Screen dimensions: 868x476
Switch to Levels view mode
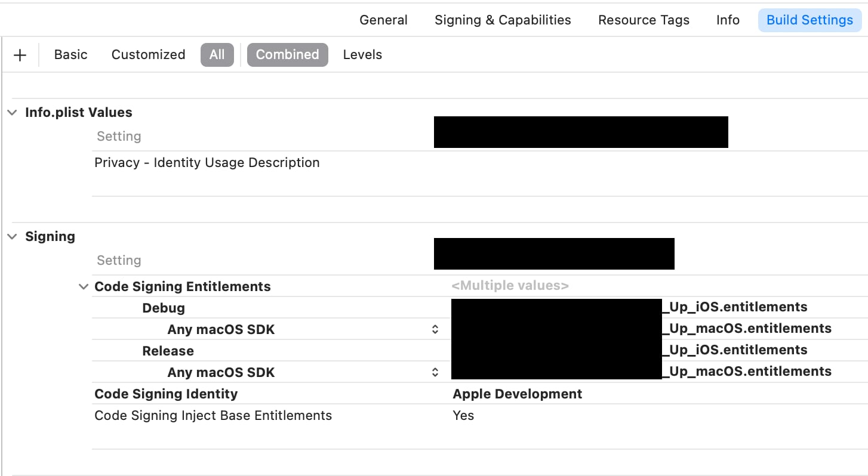pyautogui.click(x=362, y=54)
